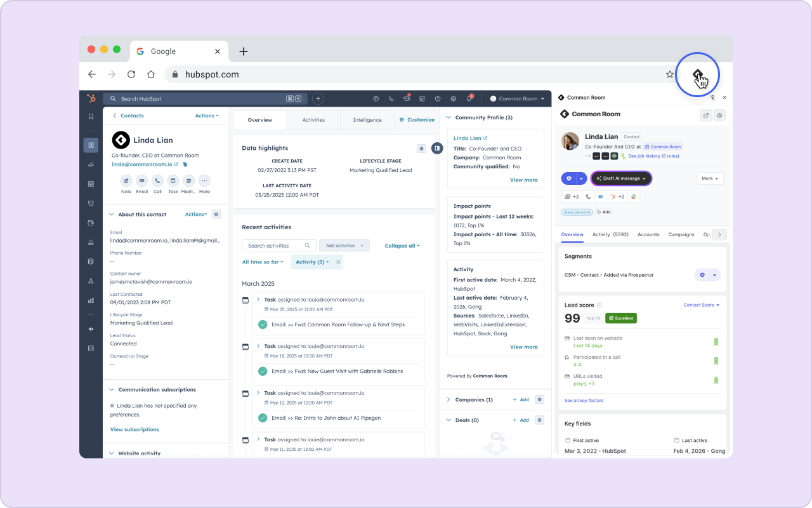Open the Add activities dropdown
This screenshot has height=508, width=812.
[x=344, y=246]
